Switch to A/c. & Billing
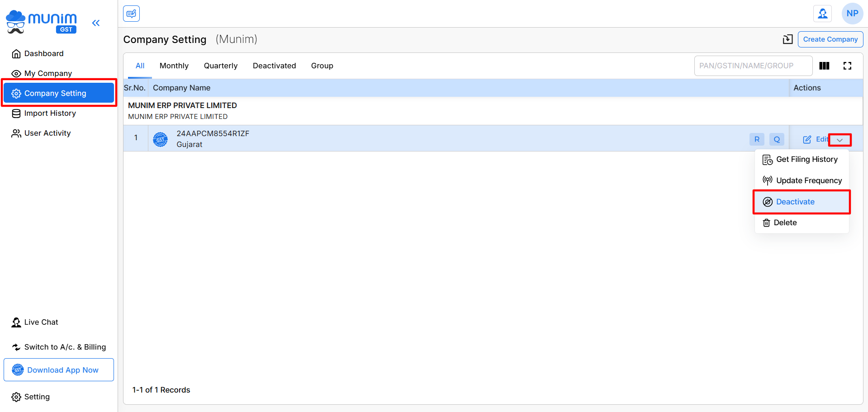Image resolution: width=868 pixels, height=412 pixels. point(59,347)
